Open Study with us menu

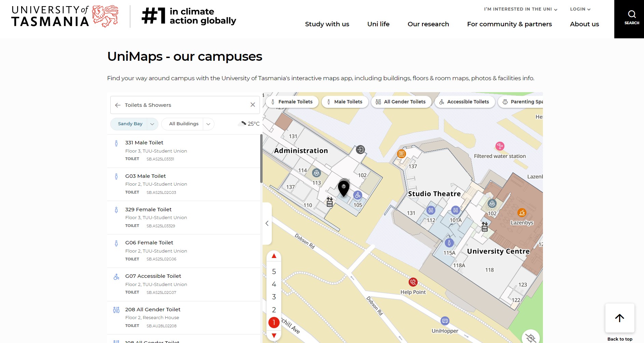[x=327, y=24]
